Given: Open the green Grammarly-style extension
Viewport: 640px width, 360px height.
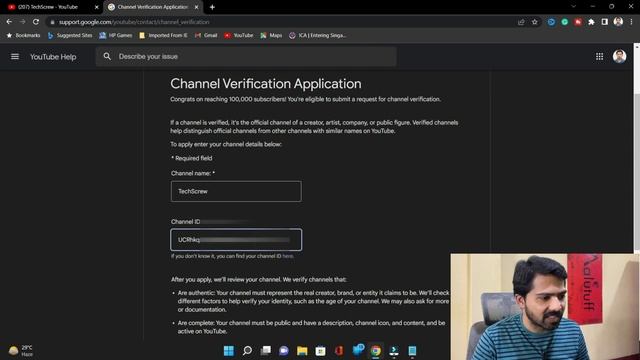Looking at the screenshot, I should point(564,22).
